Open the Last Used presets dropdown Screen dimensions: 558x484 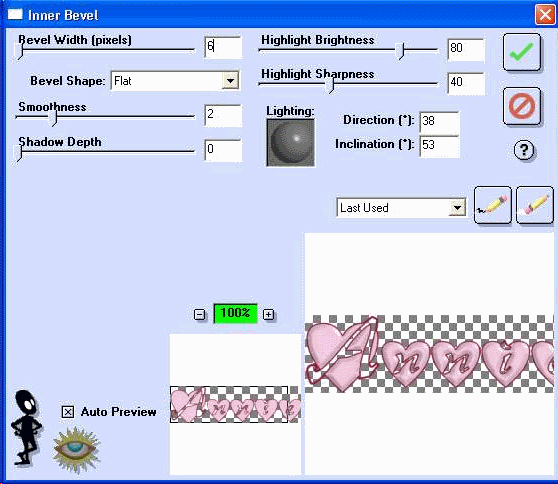coord(401,207)
